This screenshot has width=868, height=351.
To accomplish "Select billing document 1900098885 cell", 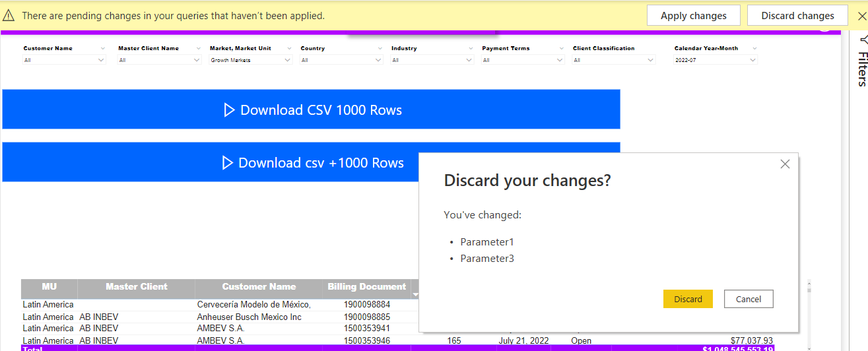I will [x=367, y=317].
